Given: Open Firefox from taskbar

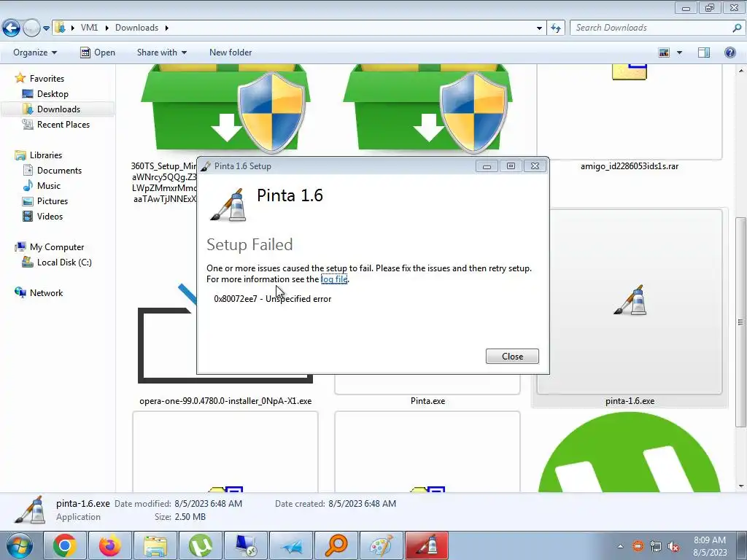Looking at the screenshot, I should (x=109, y=545).
